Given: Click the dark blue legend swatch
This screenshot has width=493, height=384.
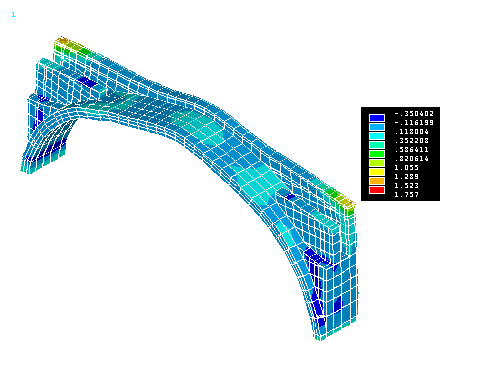Looking at the screenshot, I should (377, 118).
